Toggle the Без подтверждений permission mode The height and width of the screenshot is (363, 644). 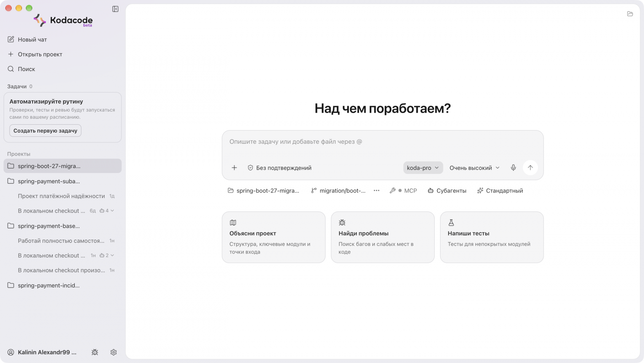279,168
